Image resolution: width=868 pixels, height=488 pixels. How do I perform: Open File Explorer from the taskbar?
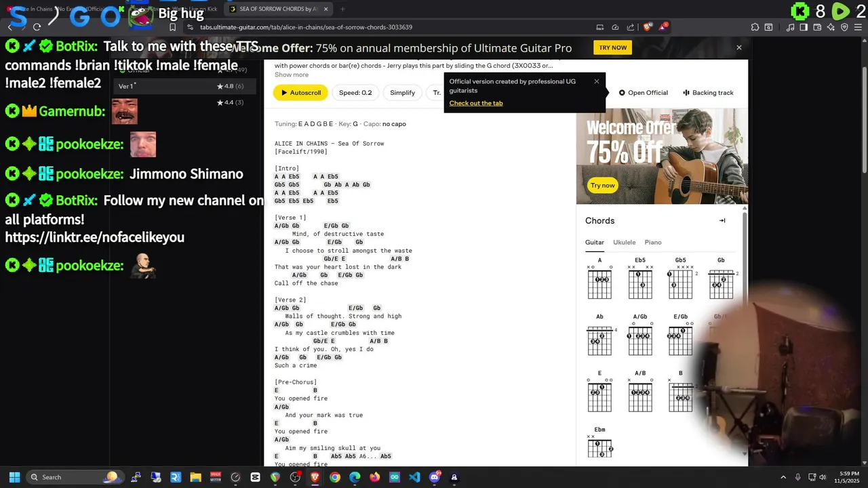195,477
